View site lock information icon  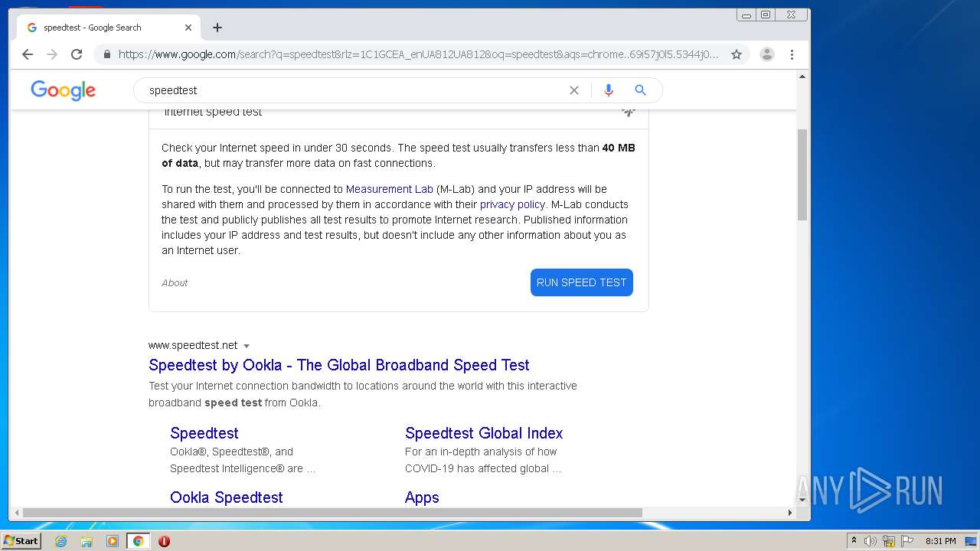coord(106,54)
